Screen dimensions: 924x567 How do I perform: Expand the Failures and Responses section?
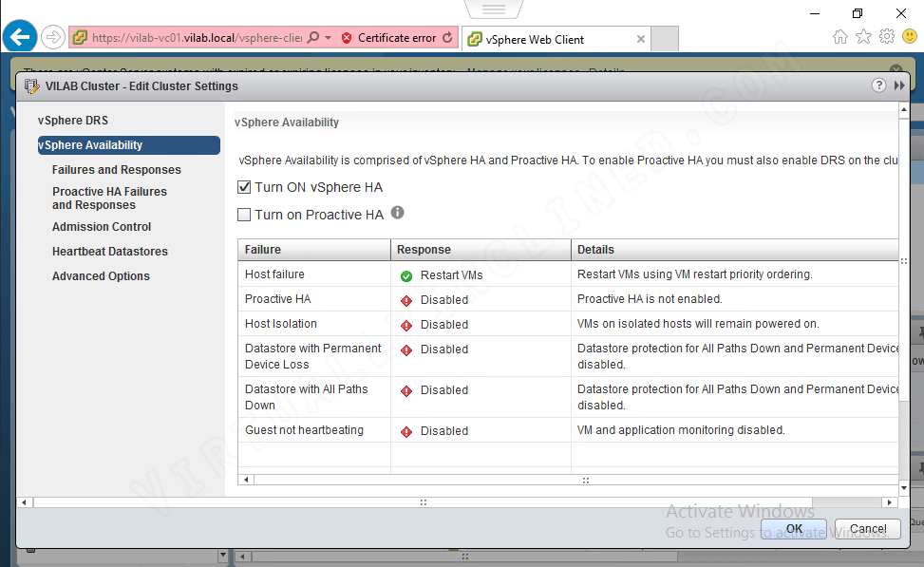click(x=119, y=169)
